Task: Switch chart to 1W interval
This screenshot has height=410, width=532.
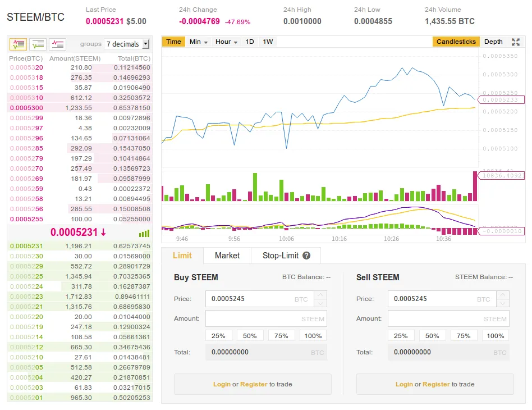Action: (268, 42)
